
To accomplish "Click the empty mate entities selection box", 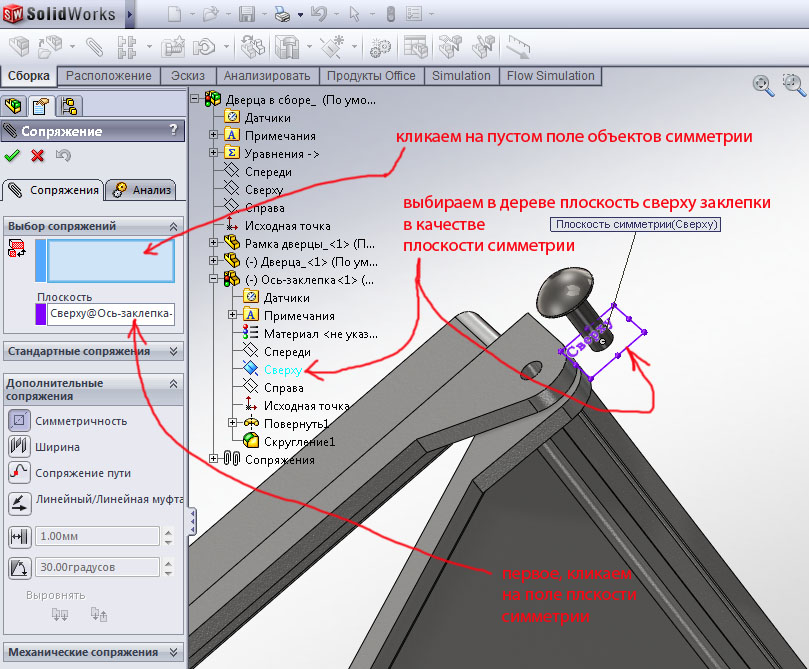I will 111,261.
